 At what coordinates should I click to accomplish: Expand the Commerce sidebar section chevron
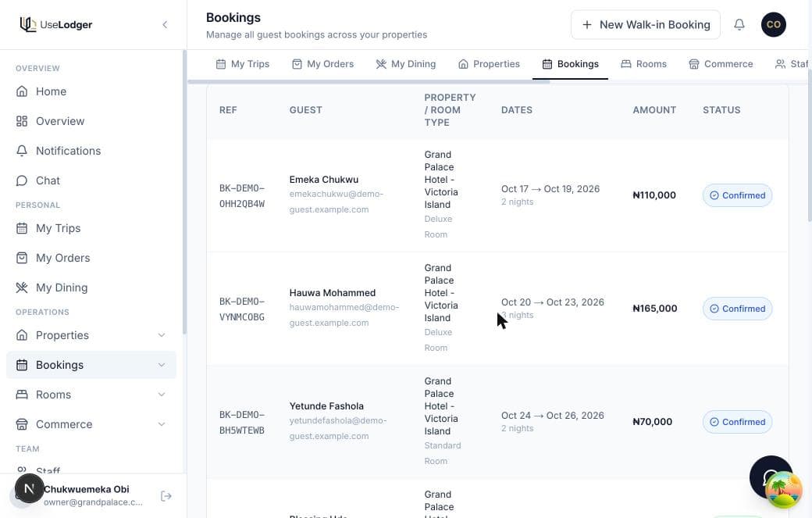(x=162, y=424)
